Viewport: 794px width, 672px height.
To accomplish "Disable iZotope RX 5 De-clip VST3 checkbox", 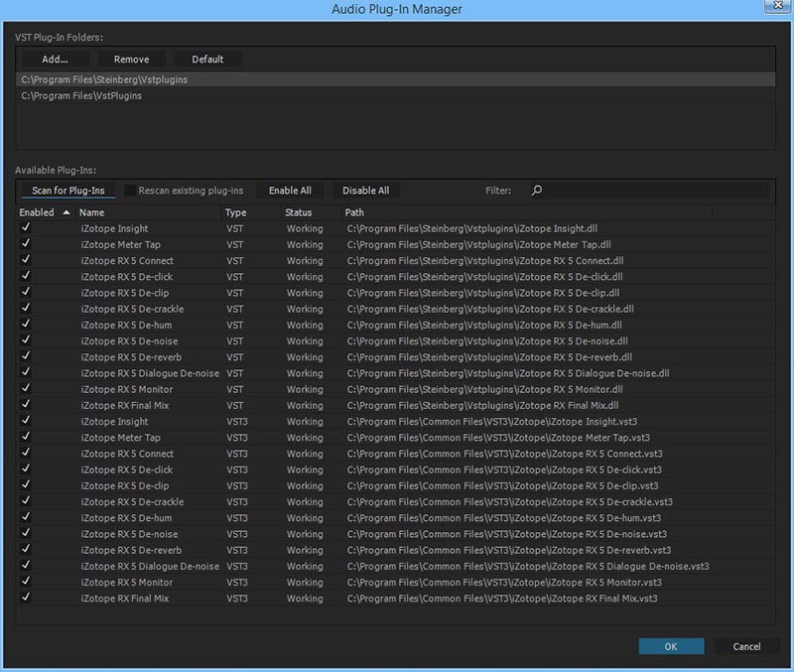I will (x=26, y=485).
